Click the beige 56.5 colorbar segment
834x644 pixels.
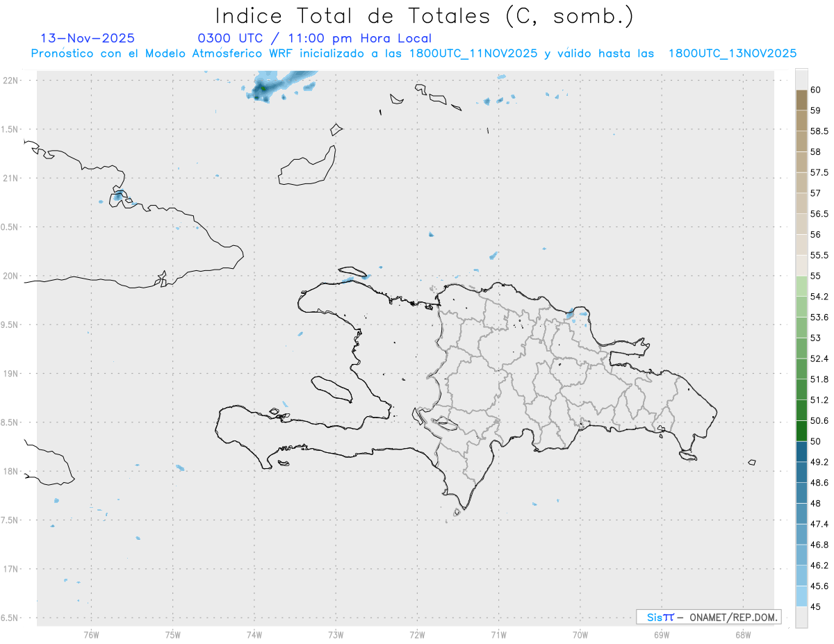coord(801,204)
